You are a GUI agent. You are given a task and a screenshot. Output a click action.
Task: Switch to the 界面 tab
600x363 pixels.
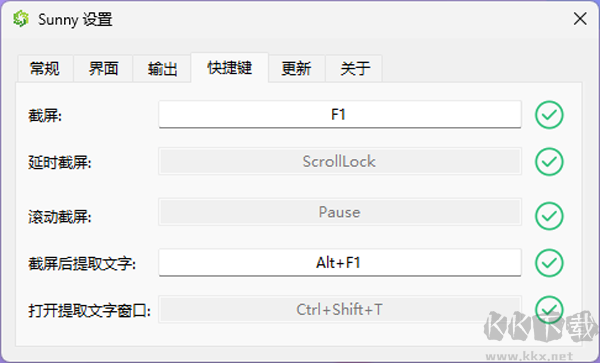[x=103, y=69]
